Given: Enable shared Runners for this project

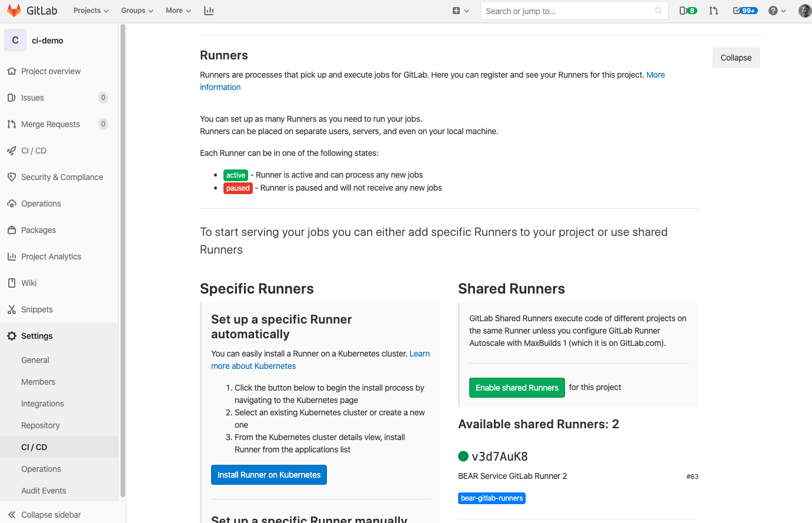Looking at the screenshot, I should (517, 388).
